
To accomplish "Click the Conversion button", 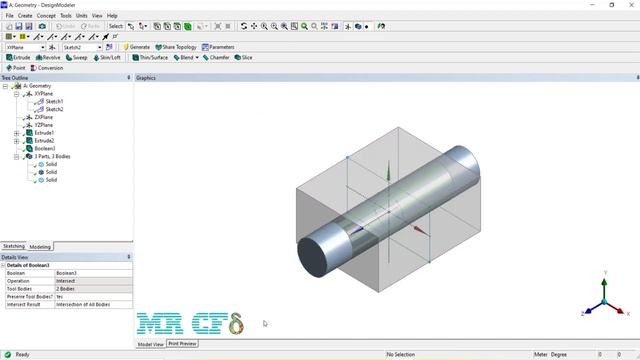I will tap(47, 68).
